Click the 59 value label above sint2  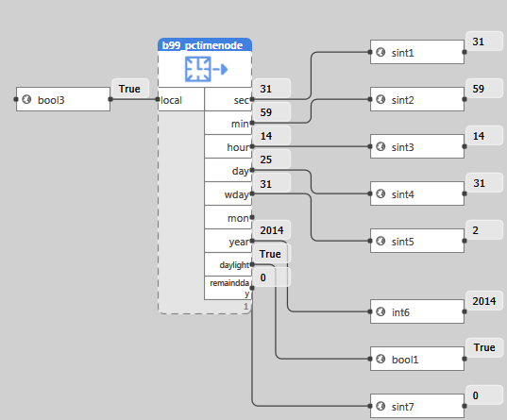(484, 89)
